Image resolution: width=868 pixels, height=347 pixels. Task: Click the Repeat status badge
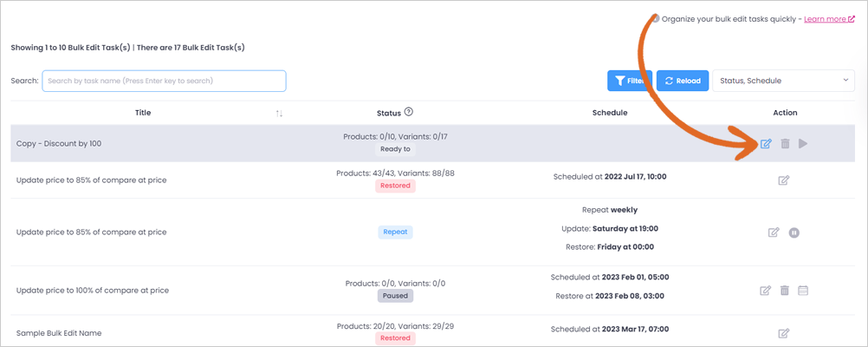coord(395,232)
